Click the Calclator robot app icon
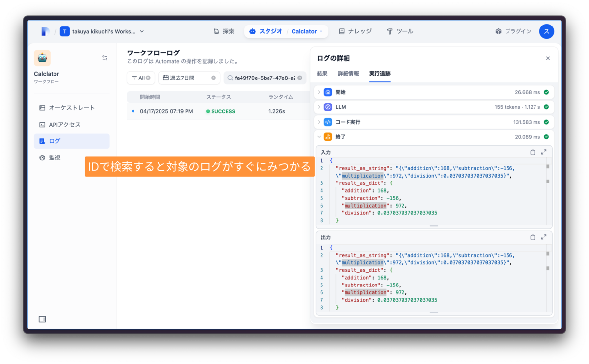Viewport: 589px width, 364px height. pos(42,58)
